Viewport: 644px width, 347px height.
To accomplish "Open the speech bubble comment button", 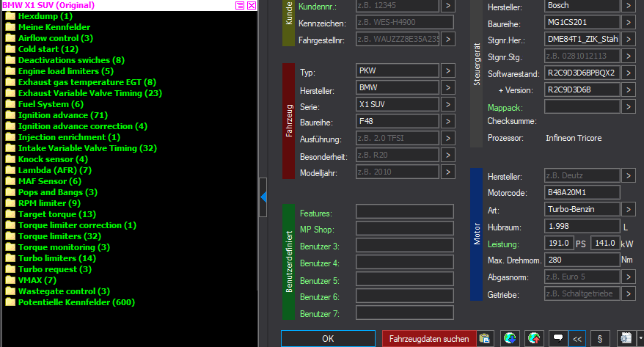I will click(x=558, y=338).
